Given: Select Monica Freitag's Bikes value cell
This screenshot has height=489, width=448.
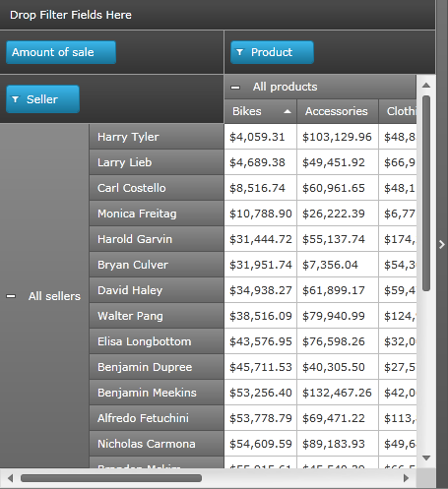Looking at the screenshot, I should click(x=260, y=214).
